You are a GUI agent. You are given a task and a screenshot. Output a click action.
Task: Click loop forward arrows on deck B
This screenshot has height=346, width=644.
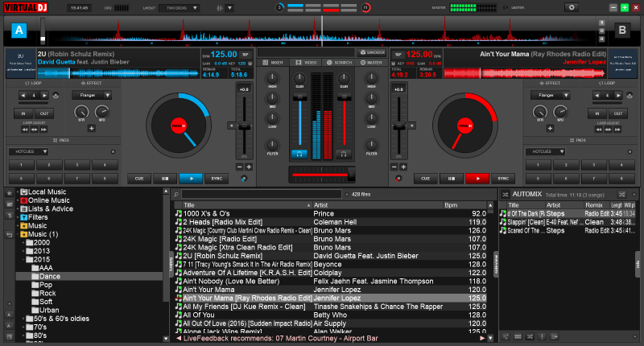[617, 130]
